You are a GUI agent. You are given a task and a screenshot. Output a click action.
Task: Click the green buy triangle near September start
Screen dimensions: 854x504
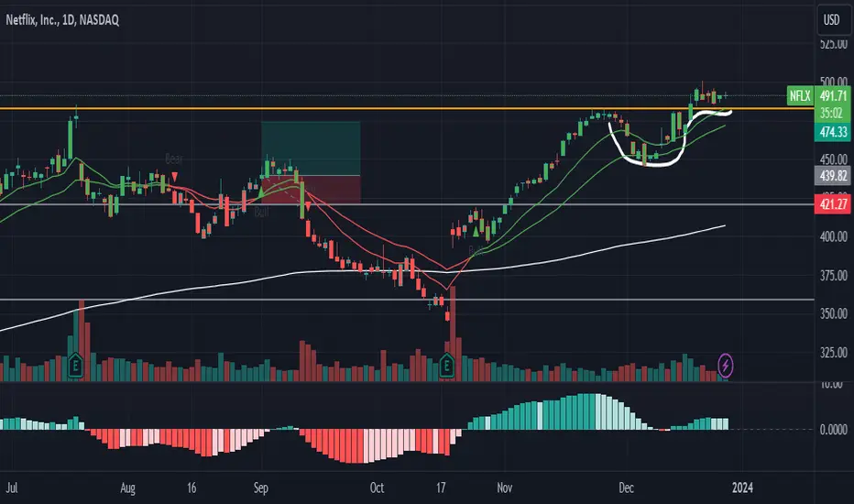(261, 192)
